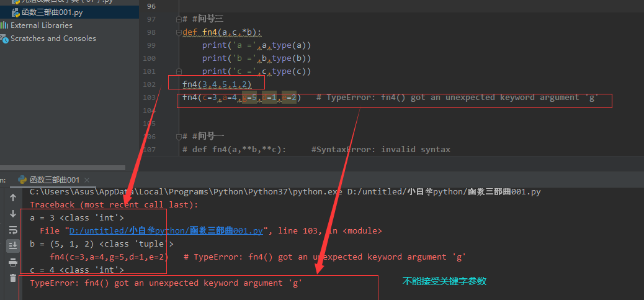The height and width of the screenshot is (300, 644).
Task: Place cursor on '# #问号三' comment
Action: (202, 19)
